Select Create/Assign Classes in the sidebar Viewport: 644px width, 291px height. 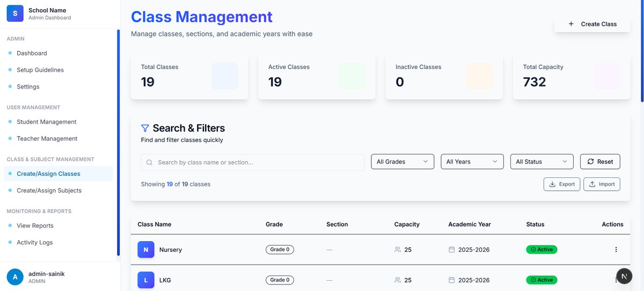coord(58,174)
